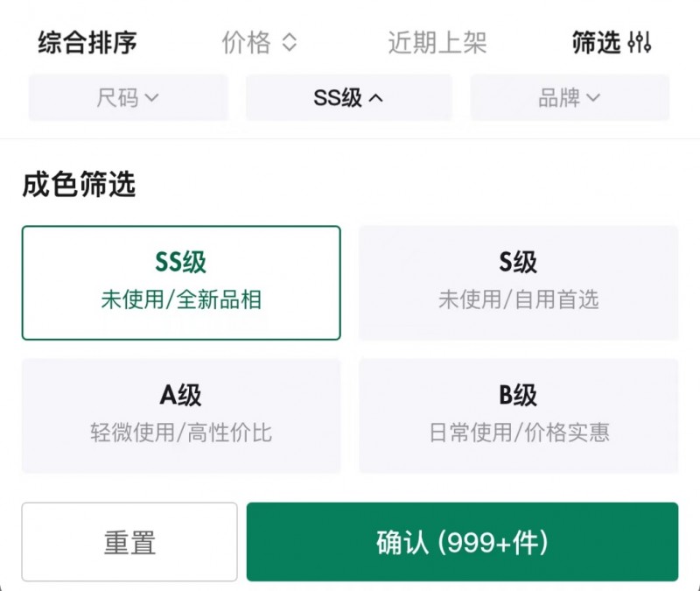Select the B级 日常使用/价格实惠 option
This screenshot has width=700, height=591.
tap(518, 416)
